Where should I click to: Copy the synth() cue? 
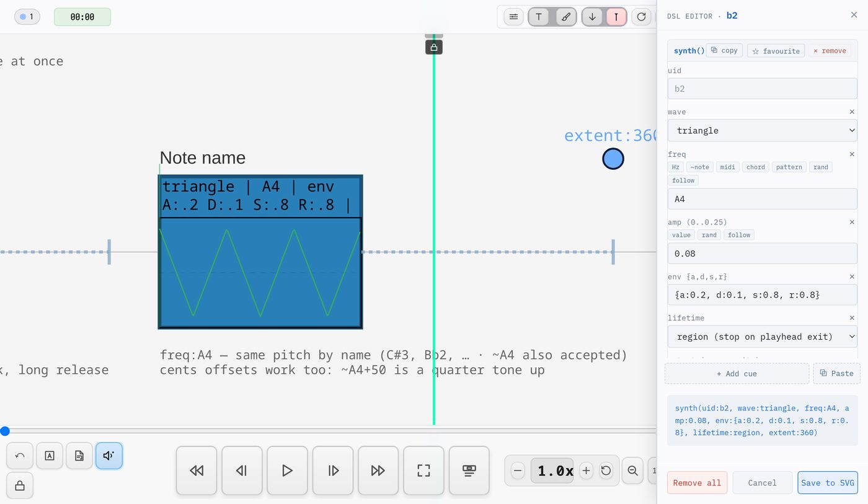coord(724,50)
